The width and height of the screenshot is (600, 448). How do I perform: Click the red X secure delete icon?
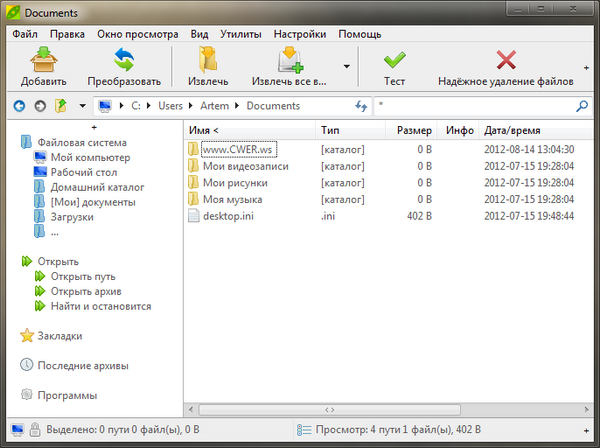click(506, 61)
